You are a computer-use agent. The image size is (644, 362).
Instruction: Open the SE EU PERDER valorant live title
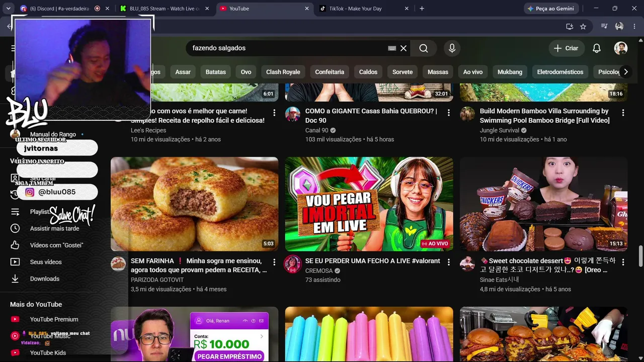373,261
